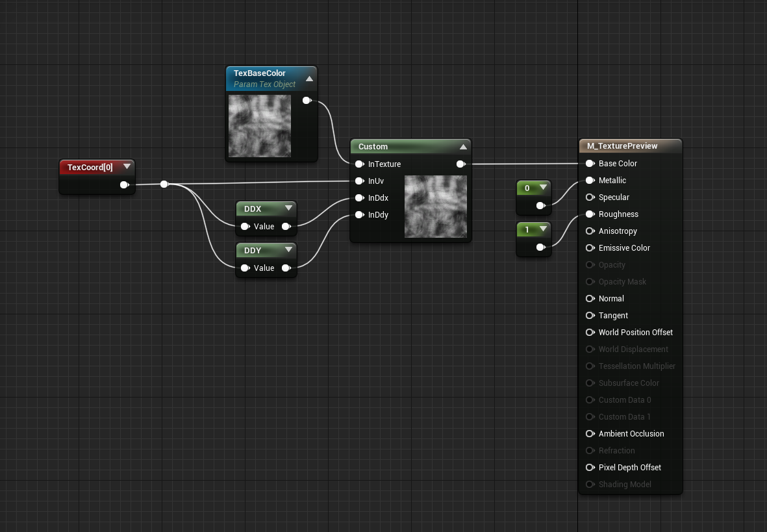Click the Emissive Color input pin
767x532 pixels.
tap(590, 247)
